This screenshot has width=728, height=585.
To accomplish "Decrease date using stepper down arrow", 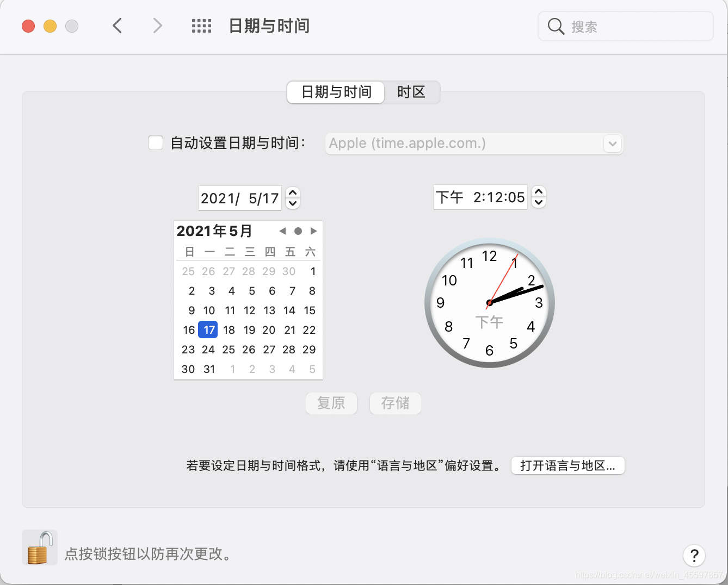I will pyautogui.click(x=293, y=203).
